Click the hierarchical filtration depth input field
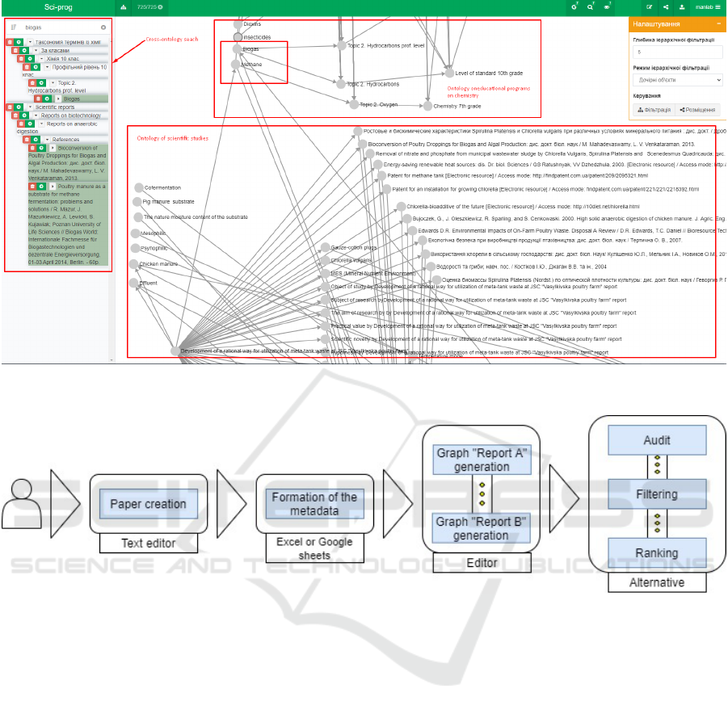The width and height of the screenshot is (728, 714). [677, 52]
